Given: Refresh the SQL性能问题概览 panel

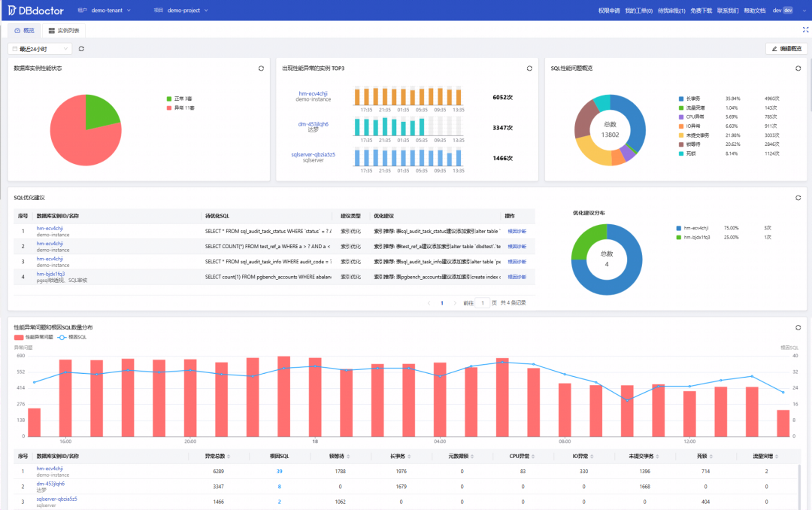Looking at the screenshot, I should [x=798, y=68].
